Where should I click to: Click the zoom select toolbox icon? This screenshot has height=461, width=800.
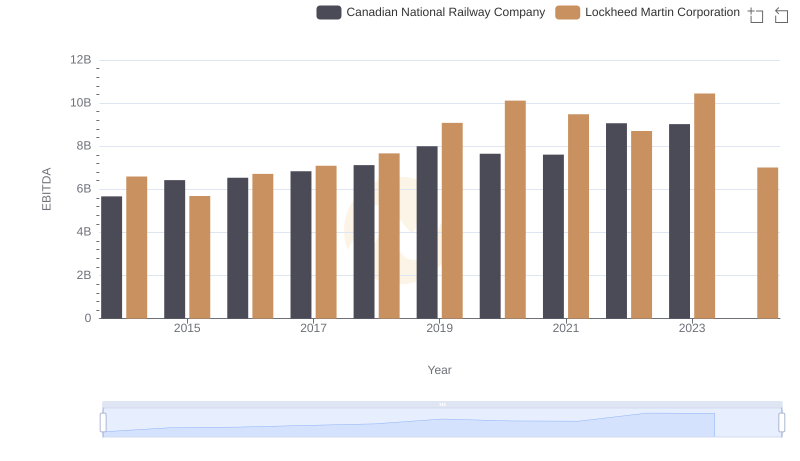tap(756, 15)
